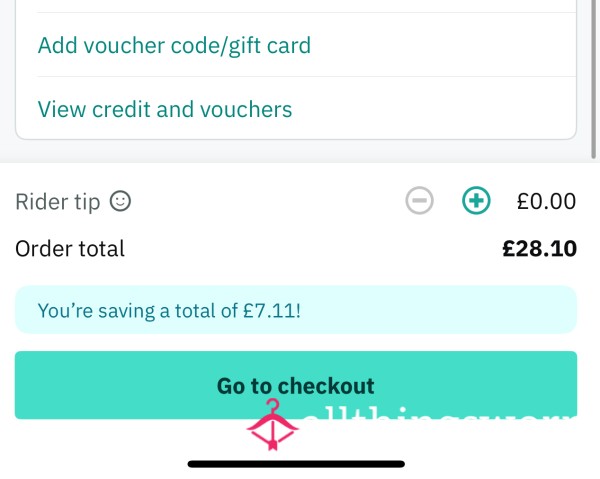
Task: Tap the green circled plus stepper button
Action: coord(476,200)
